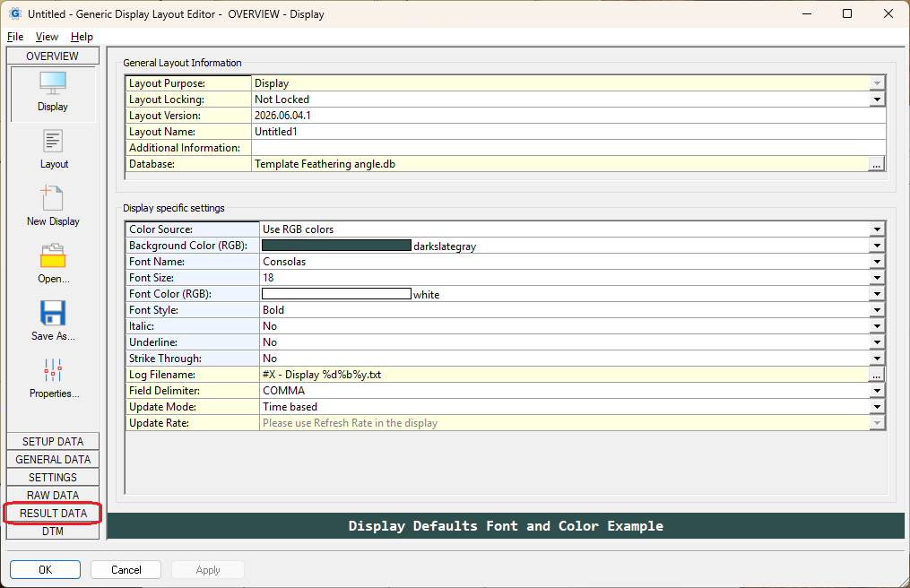This screenshot has height=588, width=910.
Task: Browse for Database file with ... button
Action: point(876,164)
